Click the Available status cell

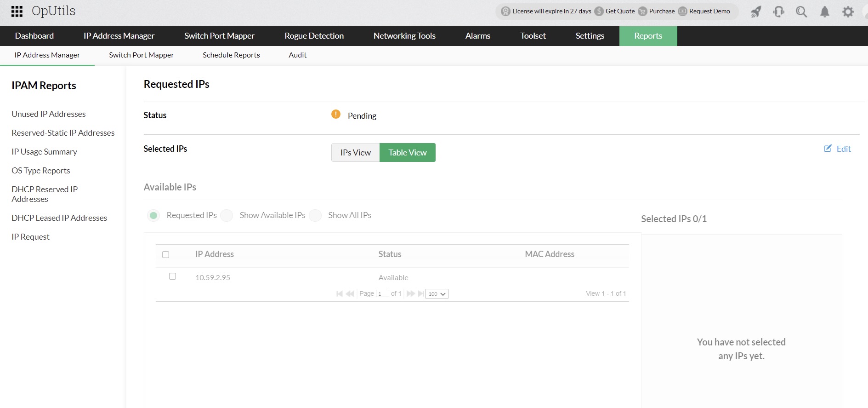393,278
